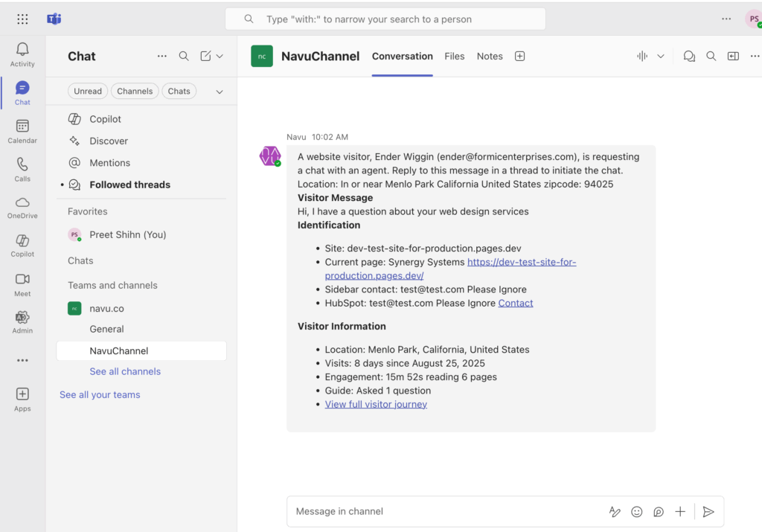The width and height of the screenshot is (762, 532).
Task: Open the new chat dropdown arrow
Action: (220, 57)
